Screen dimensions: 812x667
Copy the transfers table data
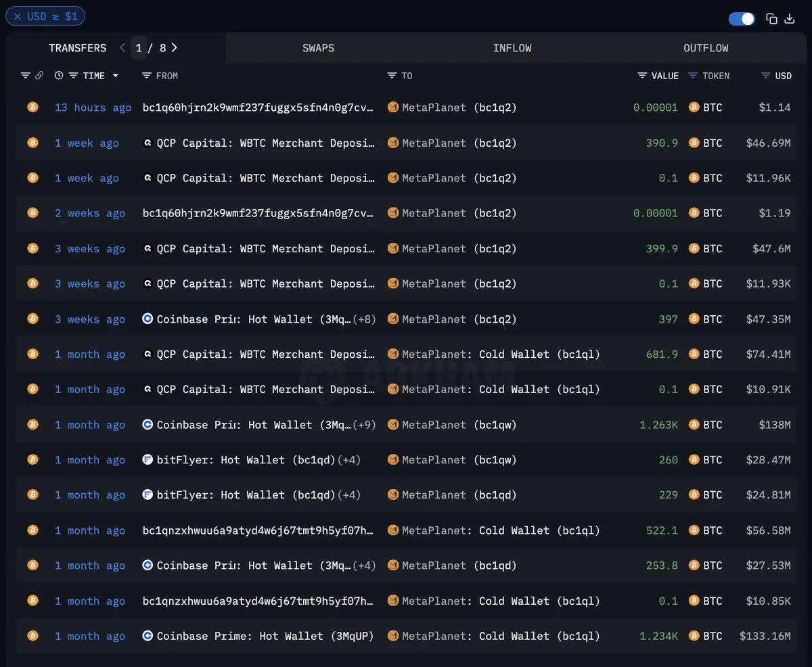pyautogui.click(x=771, y=19)
